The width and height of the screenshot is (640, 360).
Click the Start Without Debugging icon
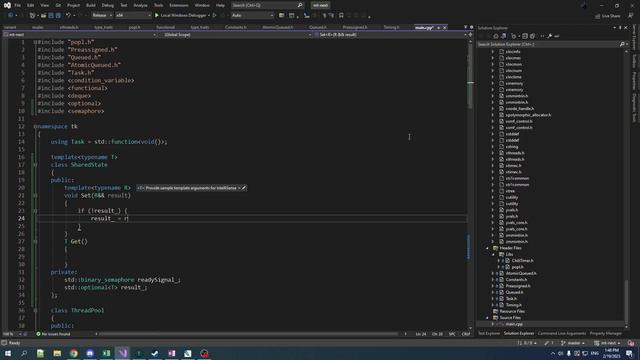pyautogui.click(x=215, y=16)
